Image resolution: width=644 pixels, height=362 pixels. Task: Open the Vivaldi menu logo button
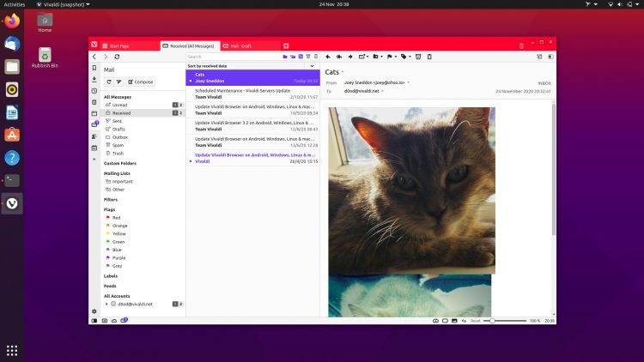click(x=94, y=45)
